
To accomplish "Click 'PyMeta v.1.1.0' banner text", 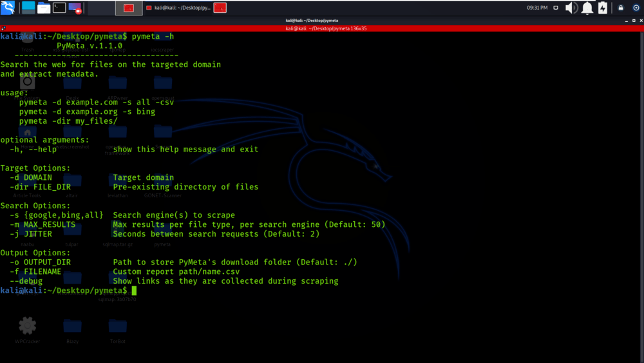I will click(90, 46).
